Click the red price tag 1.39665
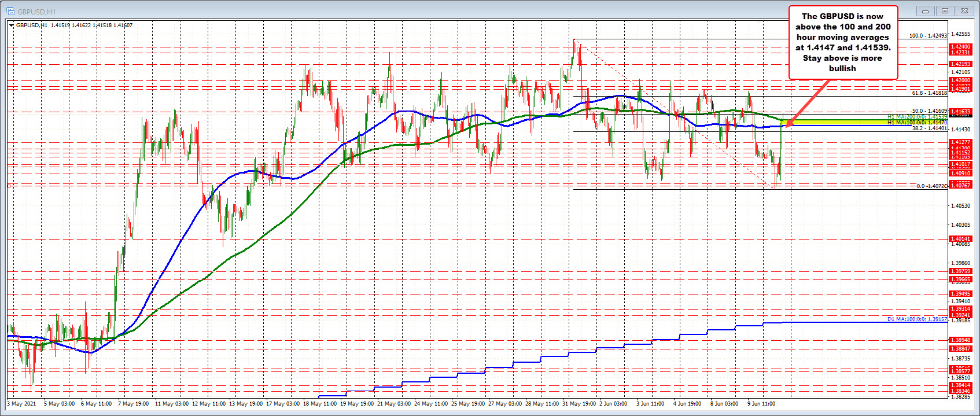The width and height of the screenshot is (980, 416). click(961, 279)
